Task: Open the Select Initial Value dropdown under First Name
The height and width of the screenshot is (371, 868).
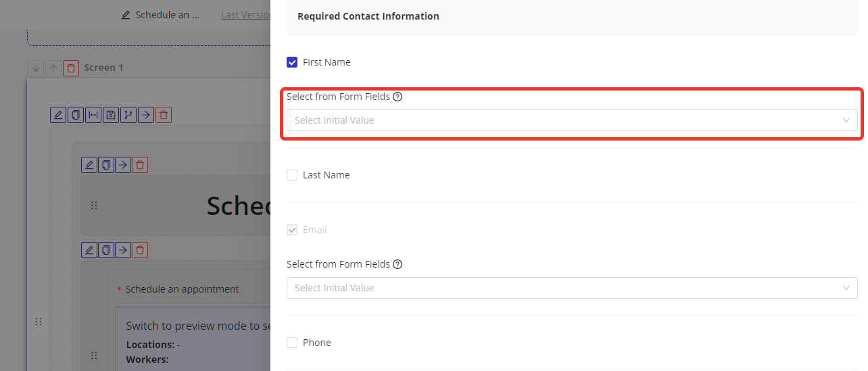Action: click(571, 120)
